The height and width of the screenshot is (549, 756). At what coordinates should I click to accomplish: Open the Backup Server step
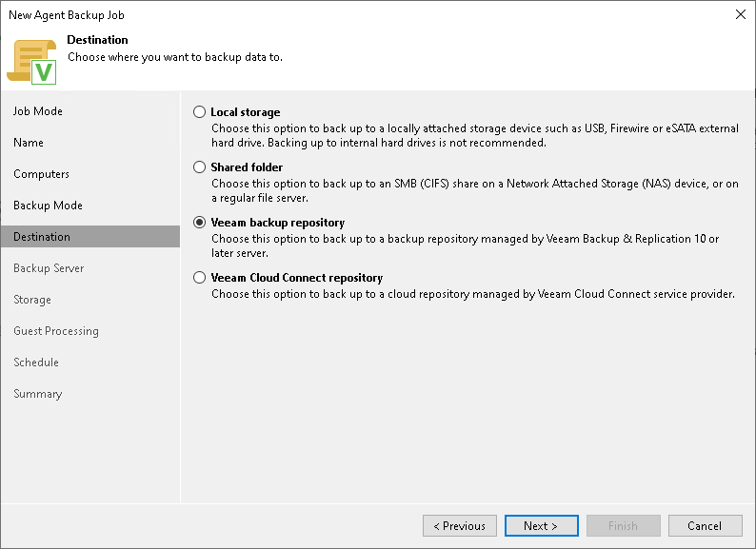(49, 268)
